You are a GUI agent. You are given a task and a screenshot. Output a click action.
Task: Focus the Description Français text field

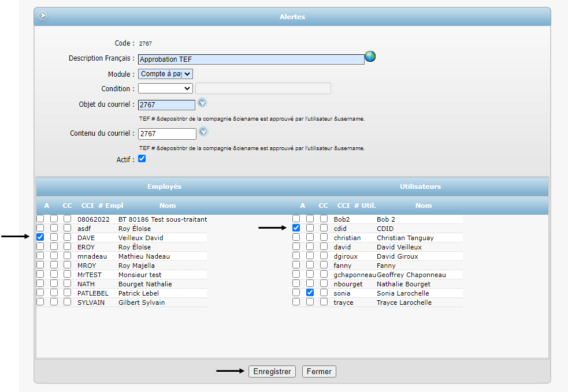[251, 59]
